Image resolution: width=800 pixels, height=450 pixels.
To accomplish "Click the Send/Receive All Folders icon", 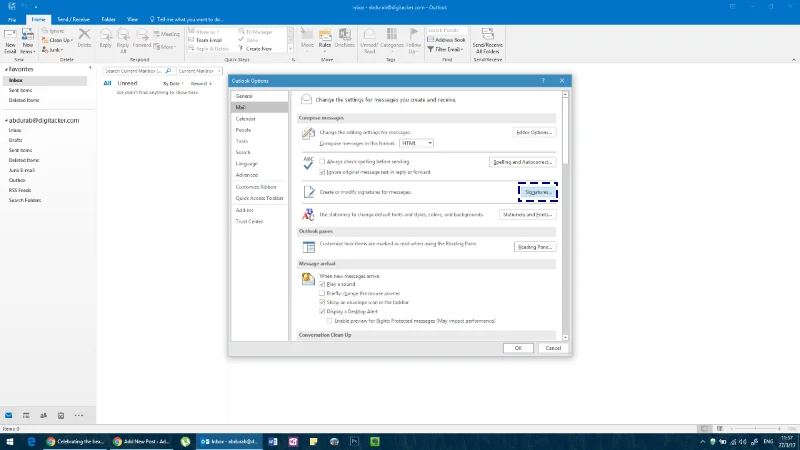I will [487, 41].
